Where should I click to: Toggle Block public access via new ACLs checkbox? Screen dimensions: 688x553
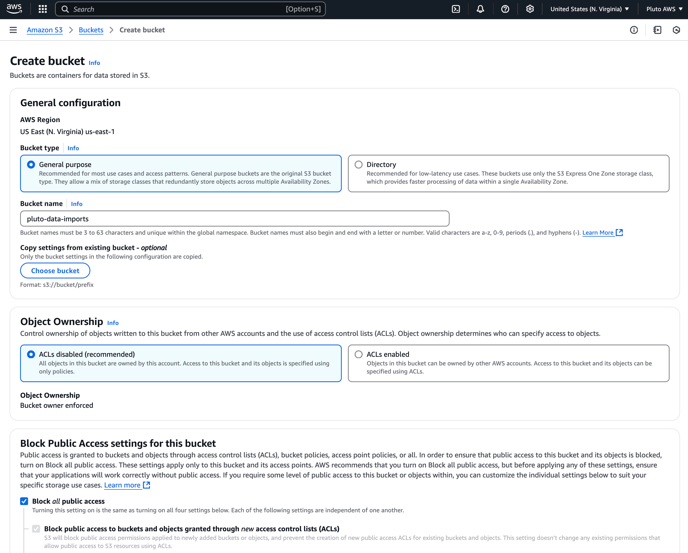coord(36,529)
